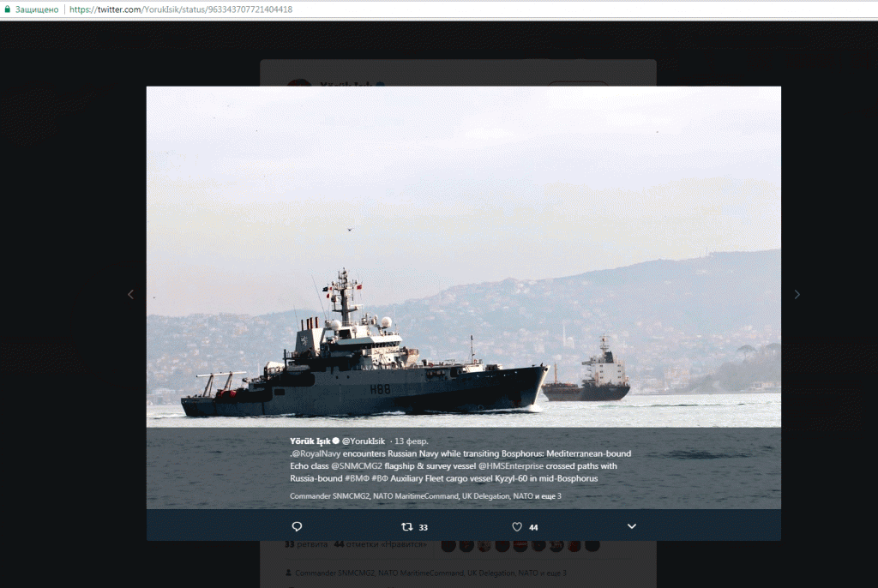Image resolution: width=878 pixels, height=588 pixels.
Task: Expand the 'и еще 3' tagged users
Action: pos(548,496)
